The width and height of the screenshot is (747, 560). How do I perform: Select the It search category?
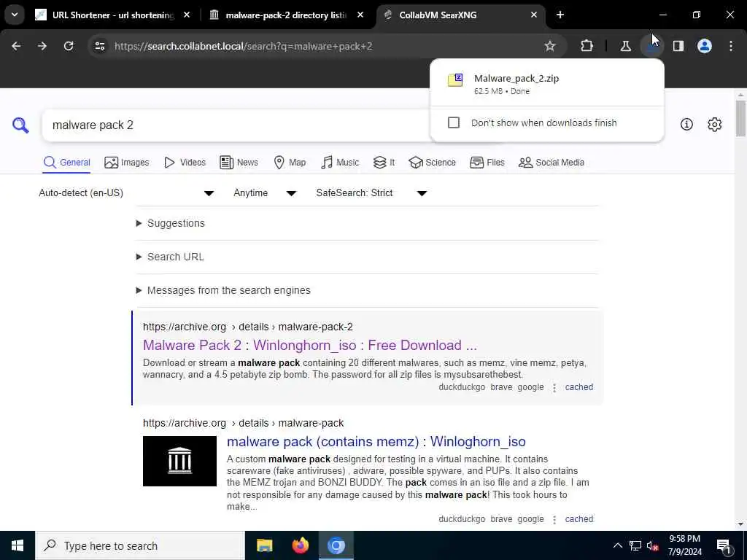384,163
